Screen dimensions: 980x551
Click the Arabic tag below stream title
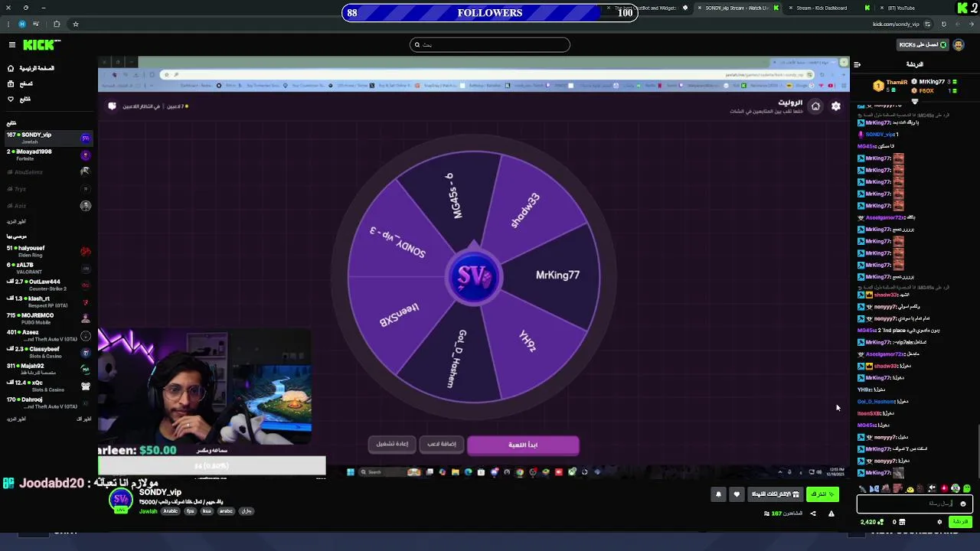(170, 511)
